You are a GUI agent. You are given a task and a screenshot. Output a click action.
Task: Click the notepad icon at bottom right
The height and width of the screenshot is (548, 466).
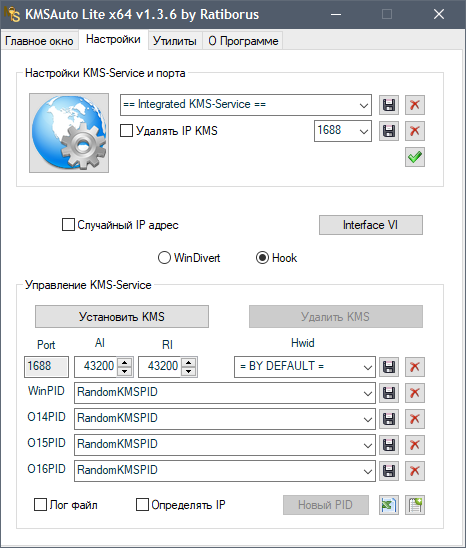(415, 505)
